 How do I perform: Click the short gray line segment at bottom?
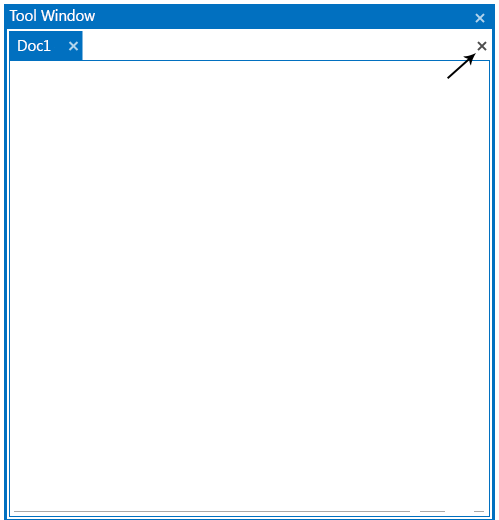432,511
